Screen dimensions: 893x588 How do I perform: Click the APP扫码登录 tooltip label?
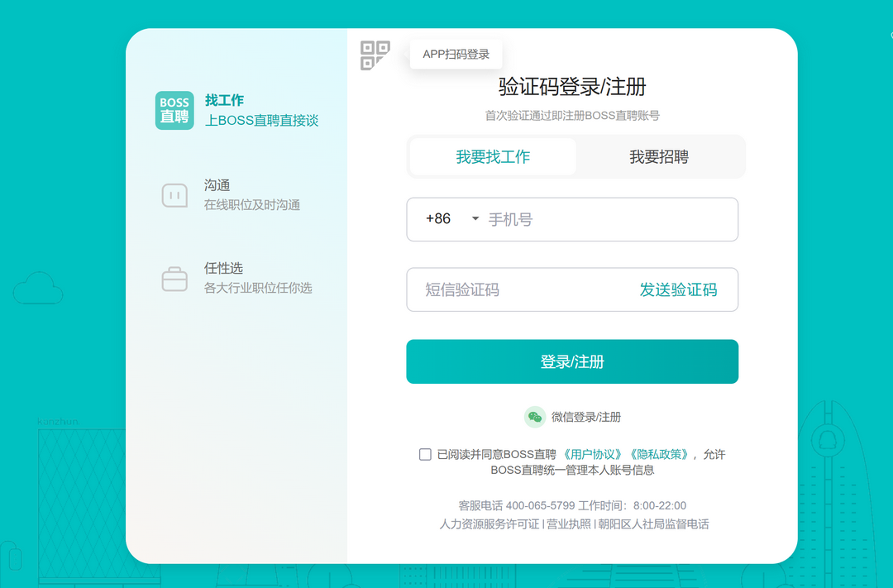point(456,54)
